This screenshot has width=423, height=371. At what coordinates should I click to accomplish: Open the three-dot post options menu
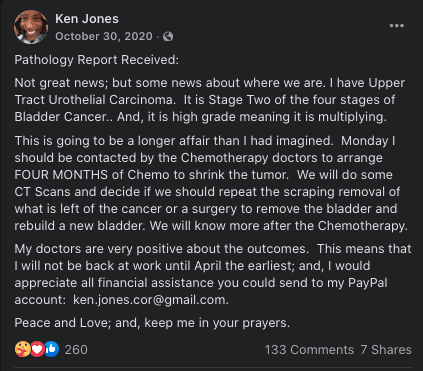coord(397,26)
